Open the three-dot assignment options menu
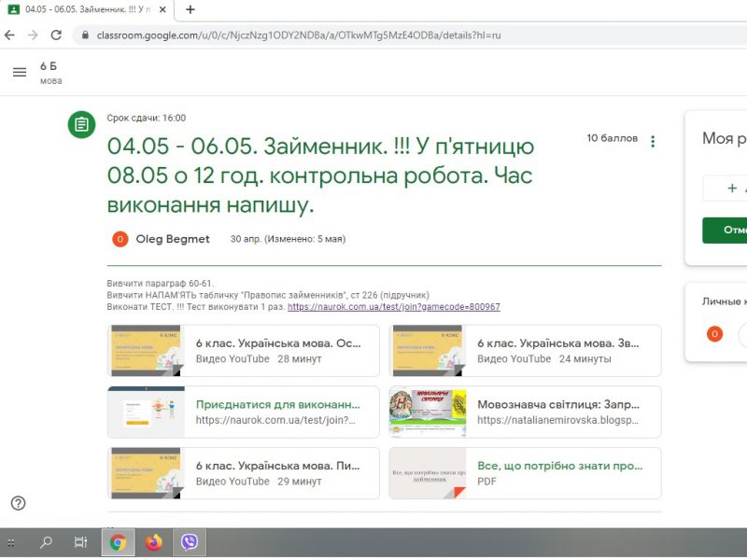The image size is (747, 560). (653, 142)
